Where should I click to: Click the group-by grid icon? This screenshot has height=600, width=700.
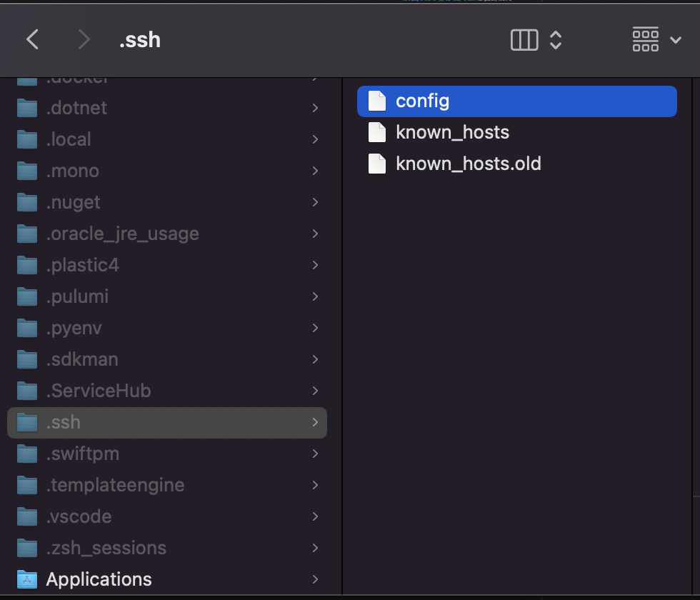point(646,39)
